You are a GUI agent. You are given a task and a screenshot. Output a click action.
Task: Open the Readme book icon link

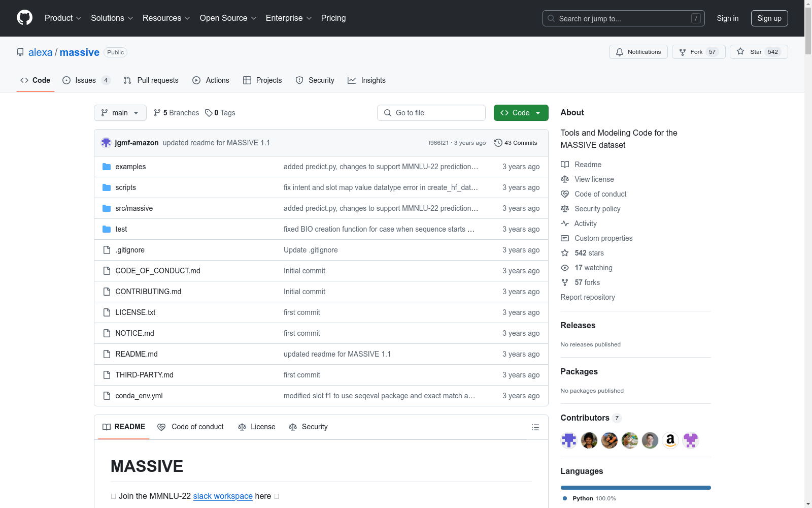point(565,165)
